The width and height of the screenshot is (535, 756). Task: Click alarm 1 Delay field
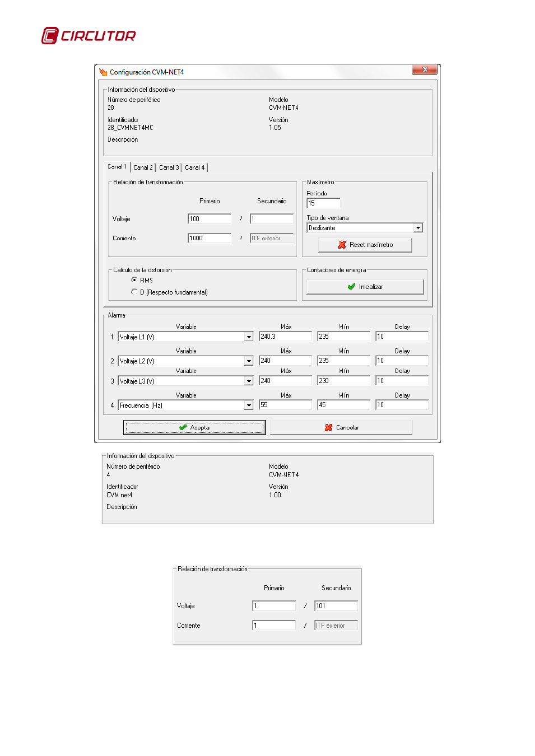click(402, 337)
